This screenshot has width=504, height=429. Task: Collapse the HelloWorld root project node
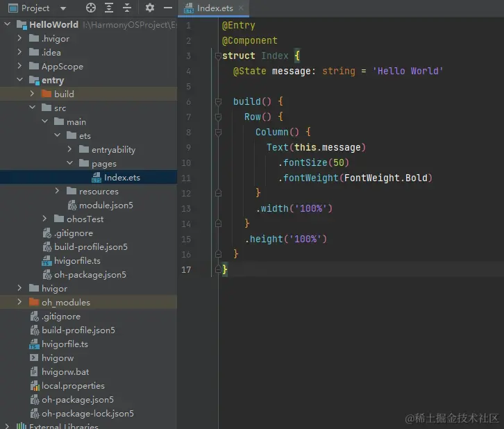(x=8, y=24)
